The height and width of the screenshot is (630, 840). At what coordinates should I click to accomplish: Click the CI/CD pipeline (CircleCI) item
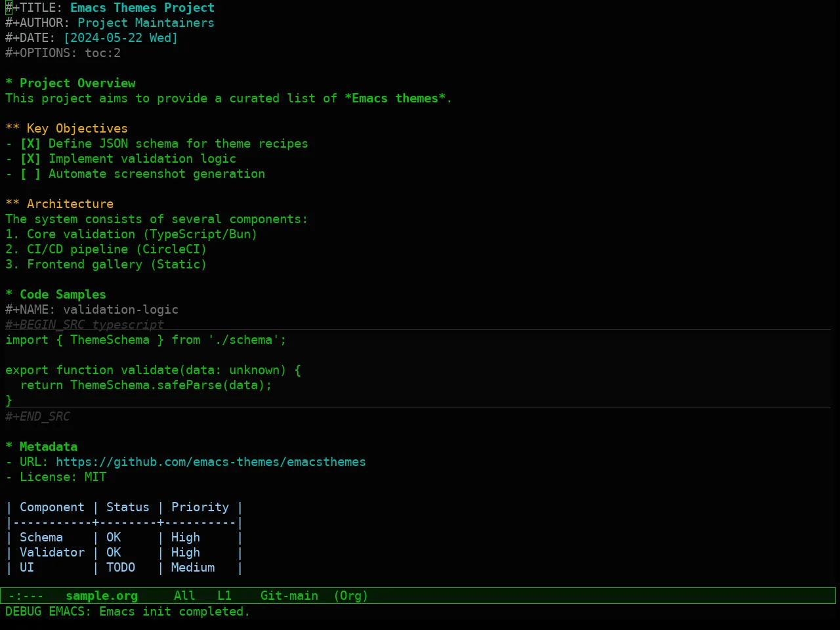106,249
